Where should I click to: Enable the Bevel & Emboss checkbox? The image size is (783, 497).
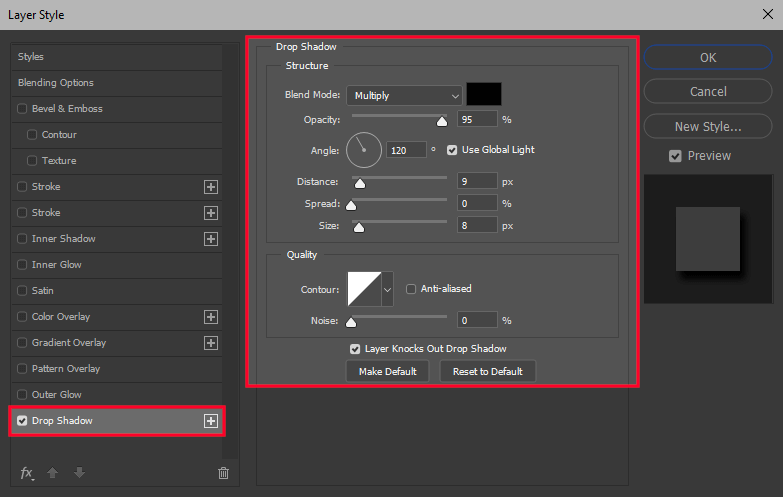click(23, 109)
